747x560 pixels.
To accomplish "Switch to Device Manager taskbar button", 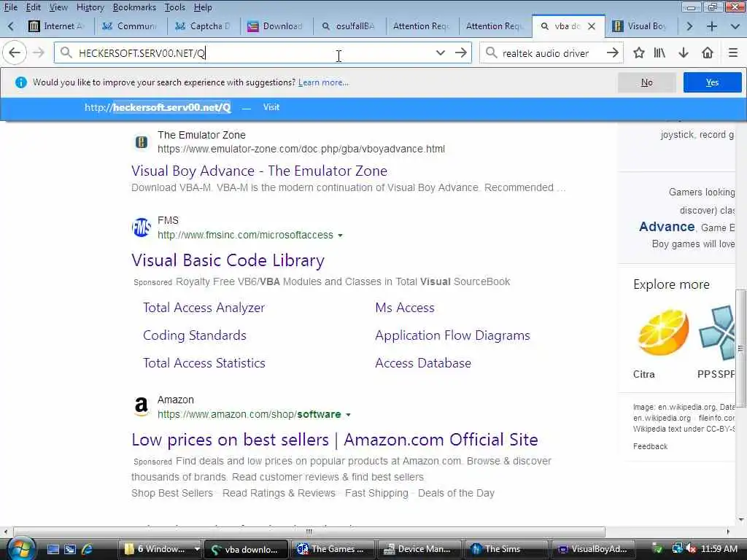I will (x=418, y=549).
